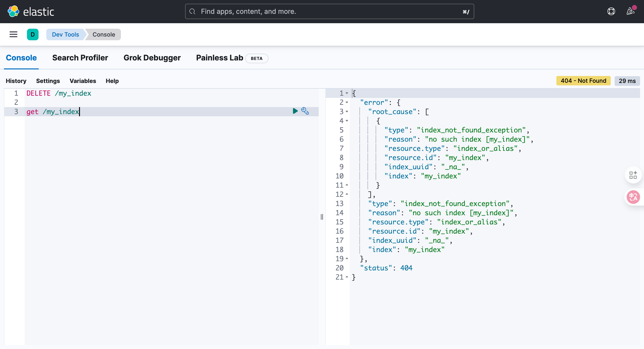Click the global search field
This screenshot has height=349, width=644.
tap(329, 11)
